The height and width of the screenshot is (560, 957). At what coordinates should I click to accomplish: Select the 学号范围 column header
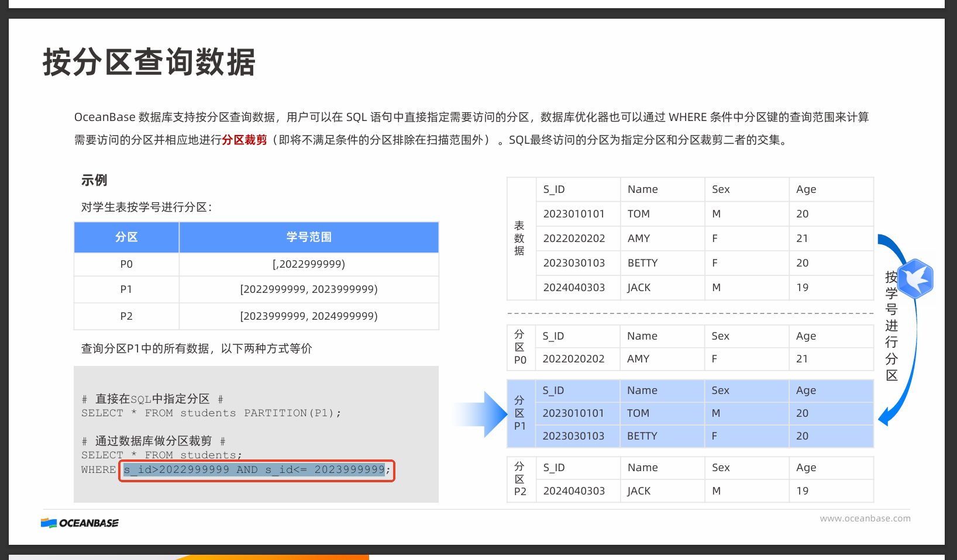pyautogui.click(x=309, y=237)
